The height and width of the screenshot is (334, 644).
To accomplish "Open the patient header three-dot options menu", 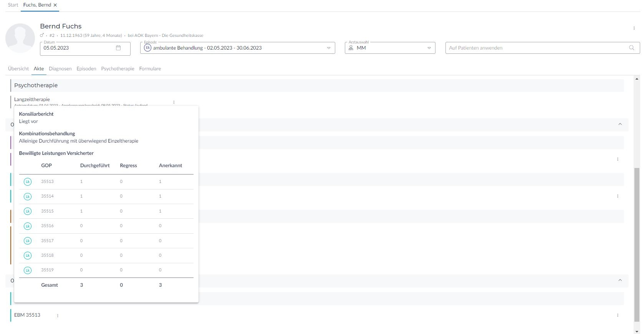I will click(634, 28).
